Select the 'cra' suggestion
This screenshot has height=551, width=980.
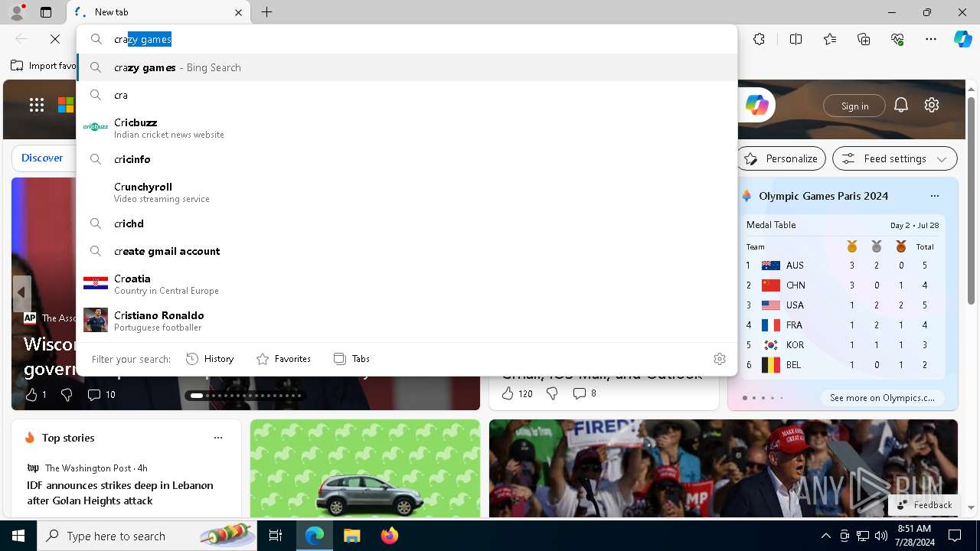coord(407,95)
